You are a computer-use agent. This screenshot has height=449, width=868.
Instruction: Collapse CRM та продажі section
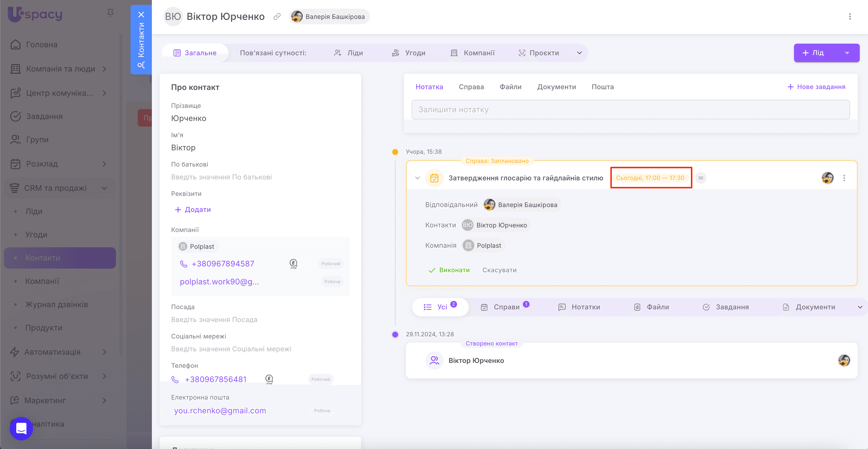(105, 188)
